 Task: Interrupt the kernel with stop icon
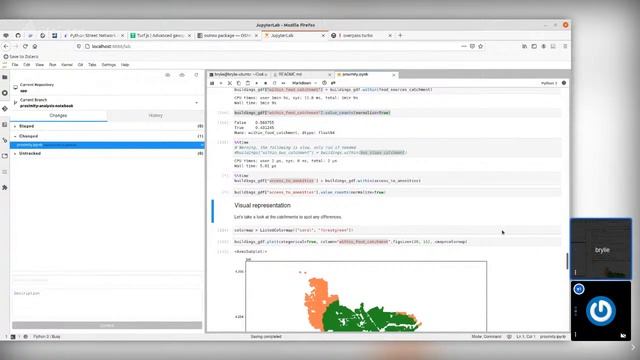point(266,83)
